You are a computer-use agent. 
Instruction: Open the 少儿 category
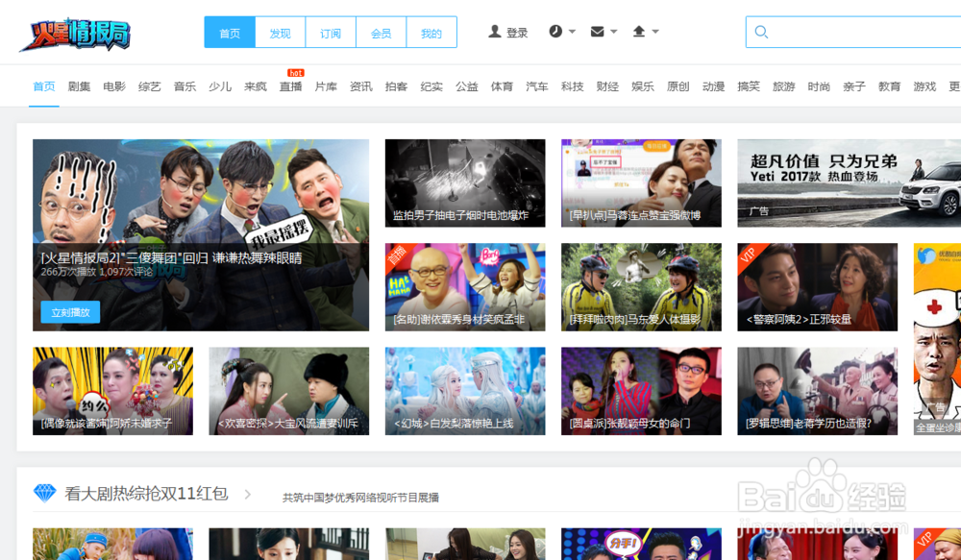pyautogui.click(x=220, y=86)
